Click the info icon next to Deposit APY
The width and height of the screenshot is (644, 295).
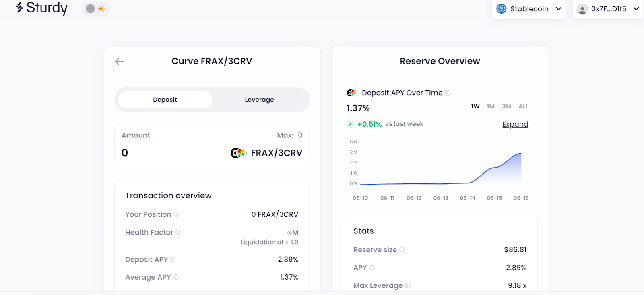pyautogui.click(x=173, y=260)
